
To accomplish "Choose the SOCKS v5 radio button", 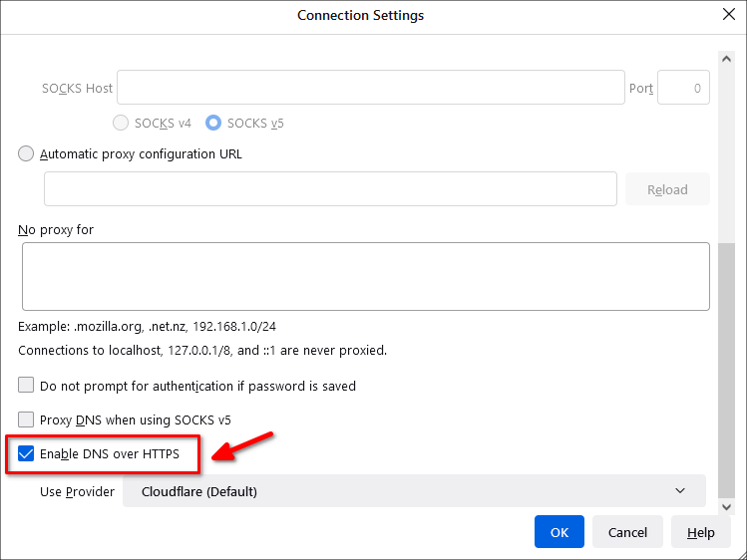I will (213, 123).
